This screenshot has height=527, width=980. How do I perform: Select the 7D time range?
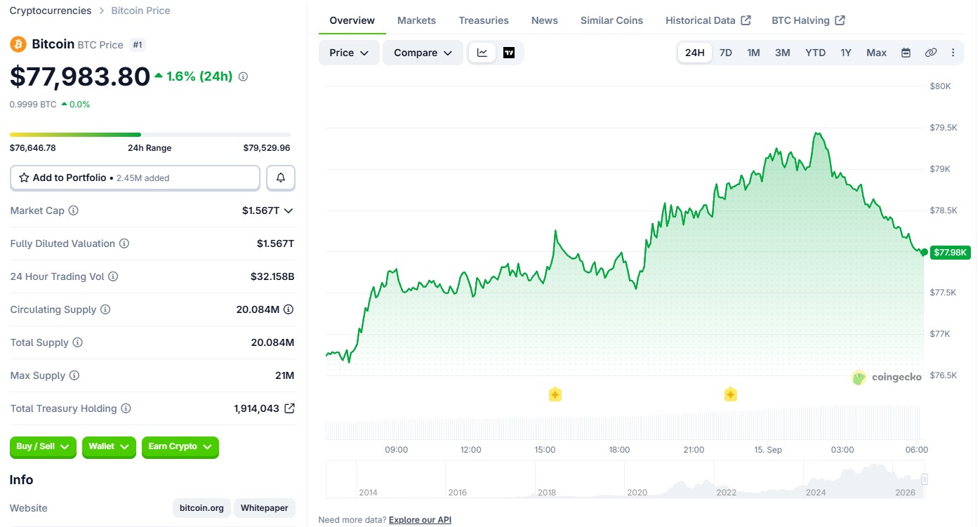(726, 53)
